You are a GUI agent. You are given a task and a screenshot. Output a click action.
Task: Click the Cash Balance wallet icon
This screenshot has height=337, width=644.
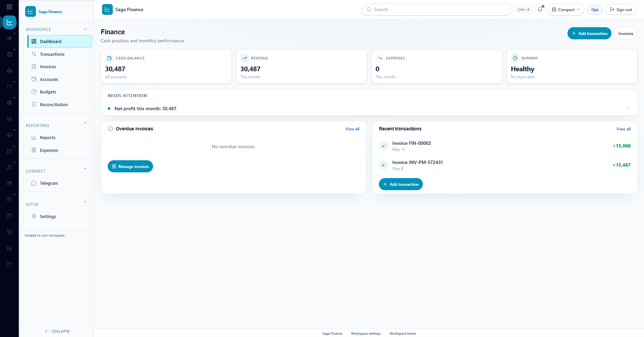tap(109, 58)
